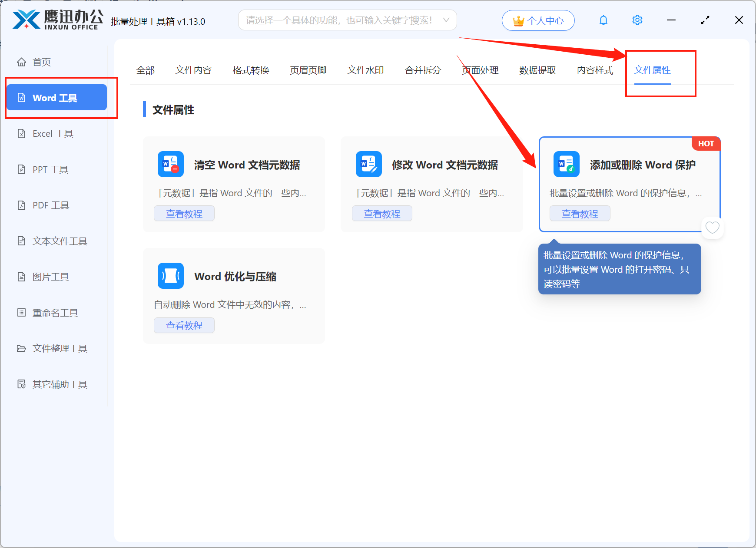Open Word 优化与压缩 card title
Viewport: 756px width, 548px height.
point(235,277)
